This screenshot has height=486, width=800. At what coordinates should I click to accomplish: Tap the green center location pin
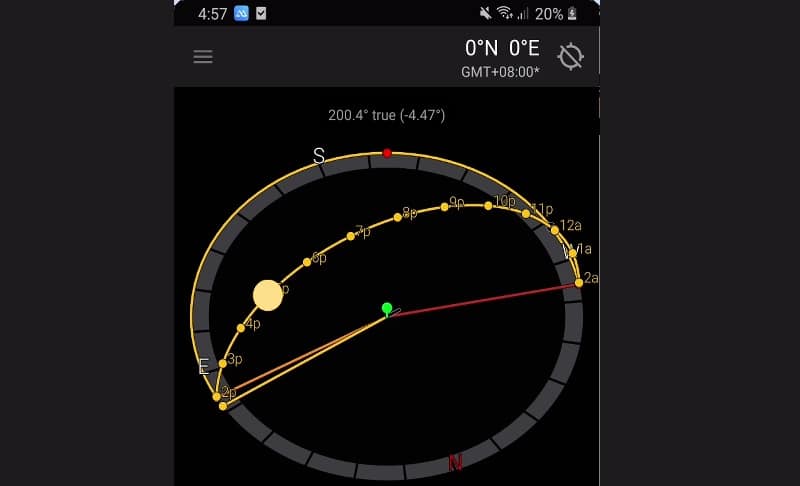point(387,309)
